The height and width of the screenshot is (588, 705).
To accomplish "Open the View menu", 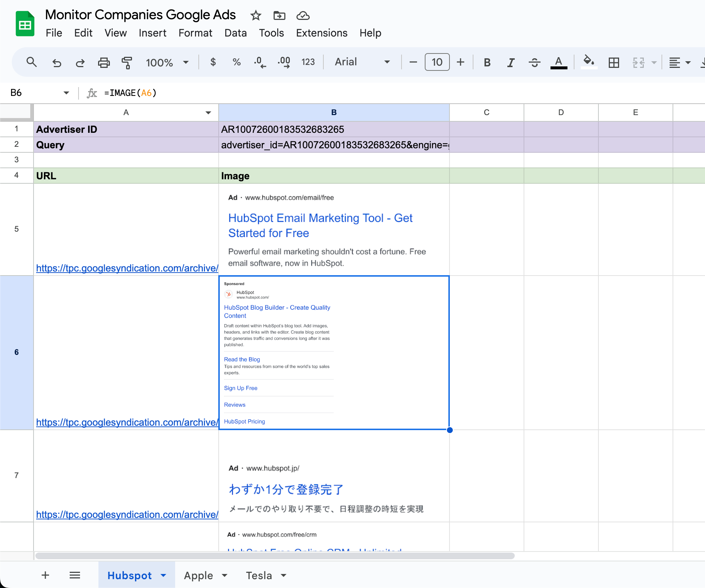I will tap(115, 33).
